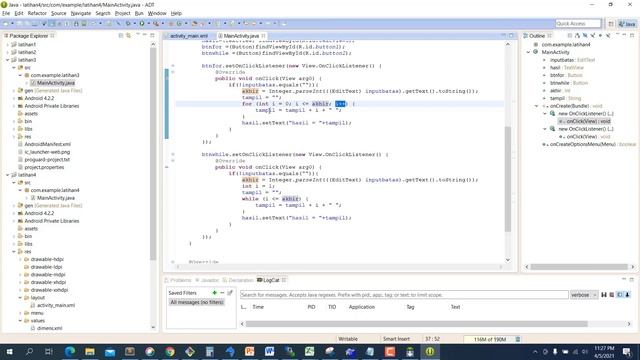
Task: Toggle LogCat scroll lock icon
Action: coord(627,295)
